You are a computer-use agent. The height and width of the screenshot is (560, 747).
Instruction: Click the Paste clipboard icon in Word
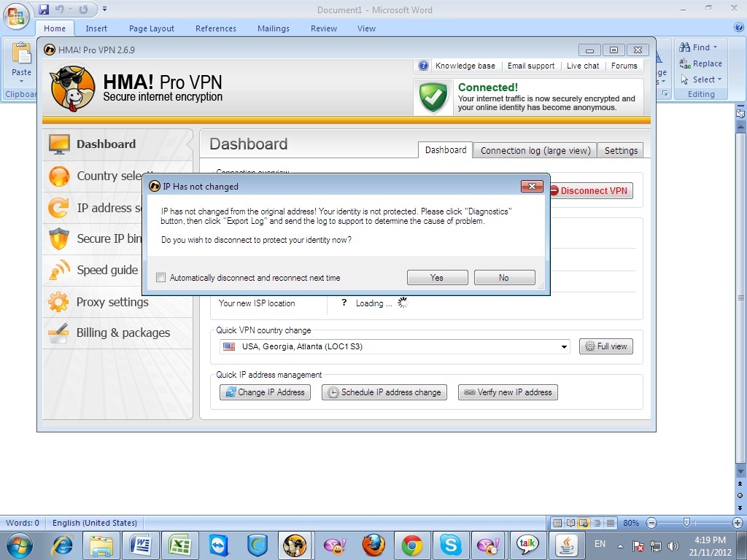point(21,53)
